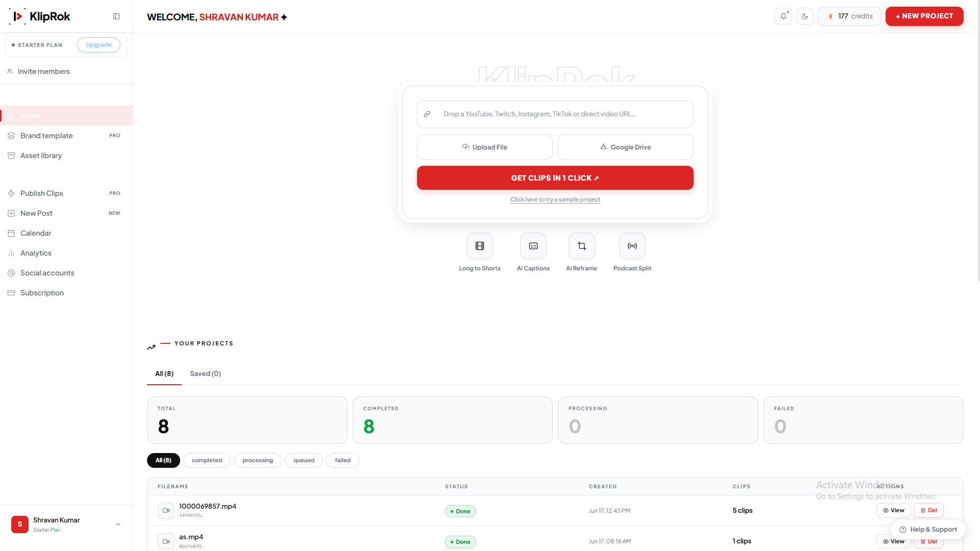Click the S avatar of Shravan Kumar
980x551 pixels.
[x=20, y=524]
